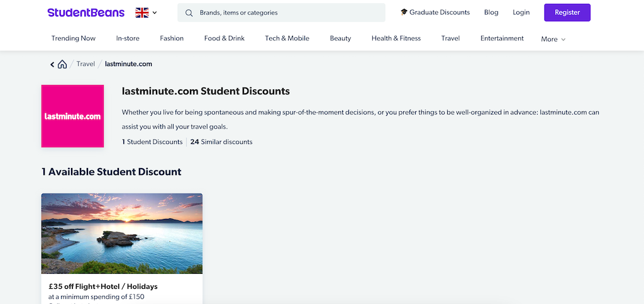Screen dimensions: 644x304
Task: Click 1 Student Discounts count
Action: click(152, 142)
